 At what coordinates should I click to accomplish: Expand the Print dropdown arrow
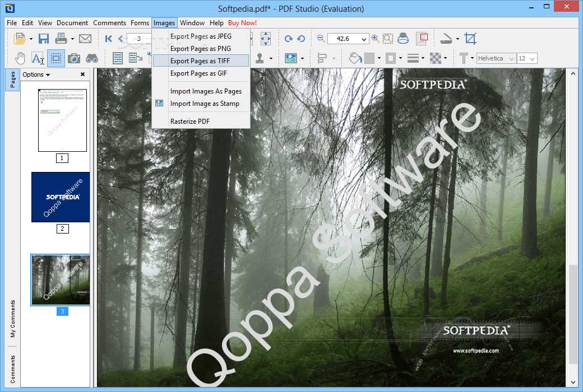[x=72, y=39]
